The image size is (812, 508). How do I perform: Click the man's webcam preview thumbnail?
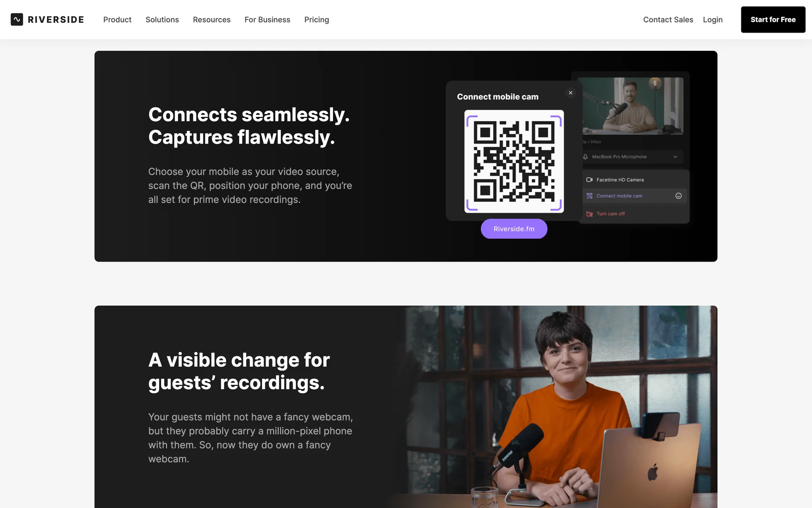633,106
